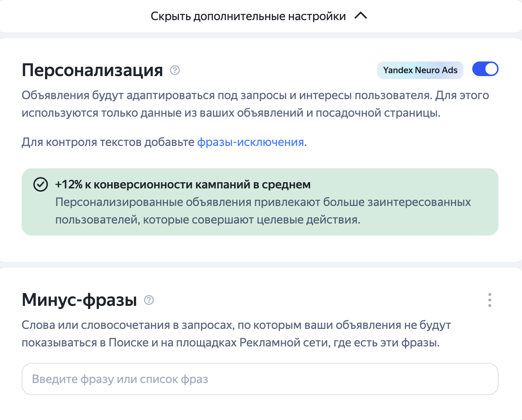Click the line пользователей, которые совершают целевые действия

point(208,220)
